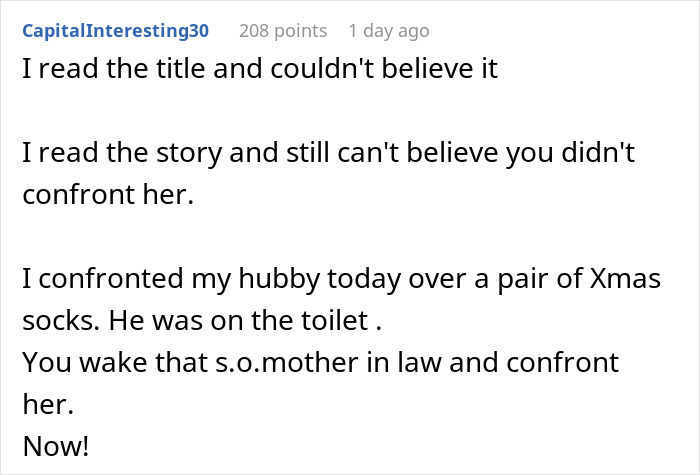700x475 pixels.
Task: Open the '1 day ago' timestamp permalink
Action: click(x=389, y=31)
